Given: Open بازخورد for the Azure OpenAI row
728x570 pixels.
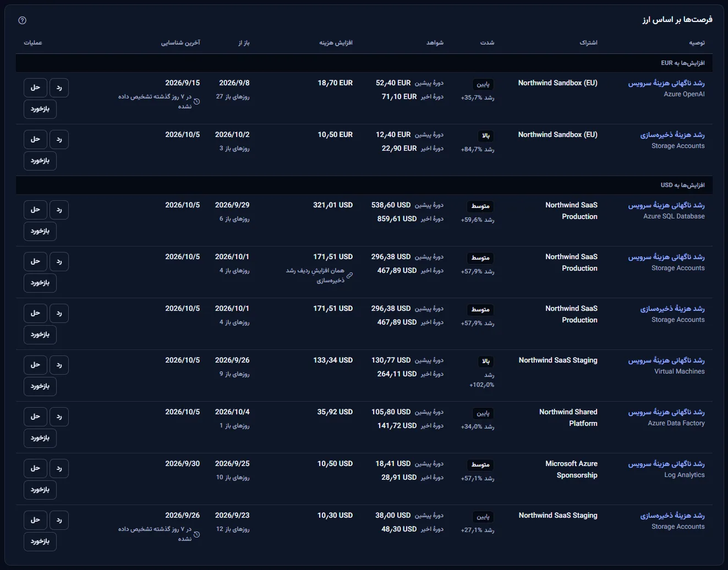Looking at the screenshot, I should (40, 109).
